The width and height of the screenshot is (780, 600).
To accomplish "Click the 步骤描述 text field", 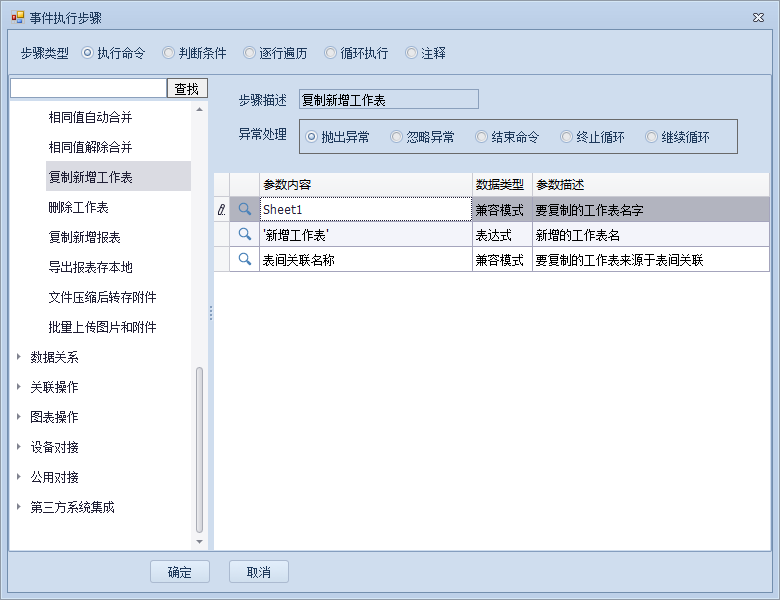I will [389, 100].
